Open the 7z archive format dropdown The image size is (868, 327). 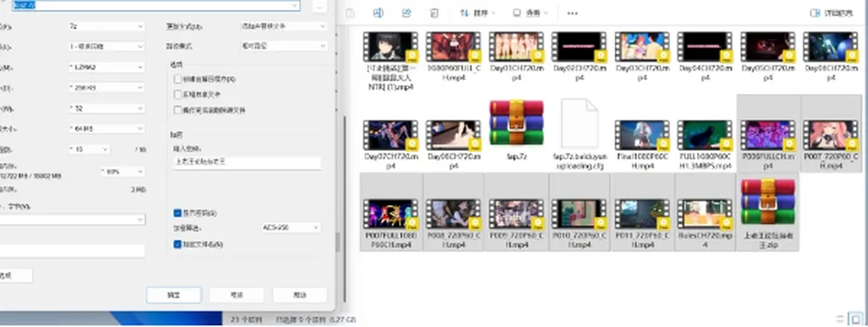[107, 26]
